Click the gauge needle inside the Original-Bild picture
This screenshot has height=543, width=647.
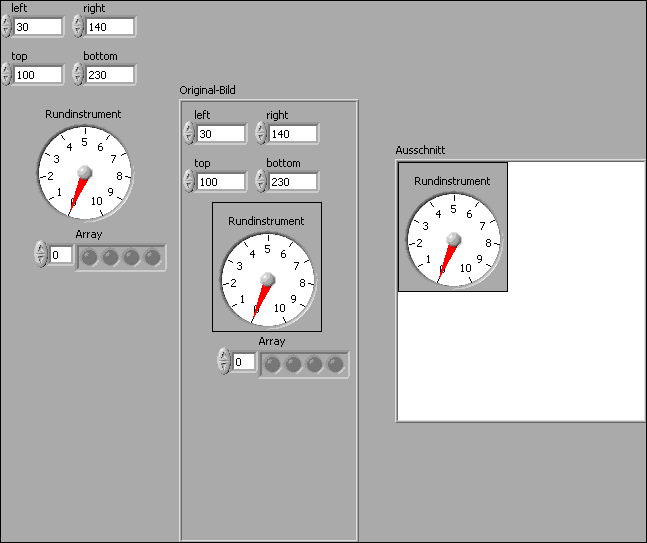(261, 302)
